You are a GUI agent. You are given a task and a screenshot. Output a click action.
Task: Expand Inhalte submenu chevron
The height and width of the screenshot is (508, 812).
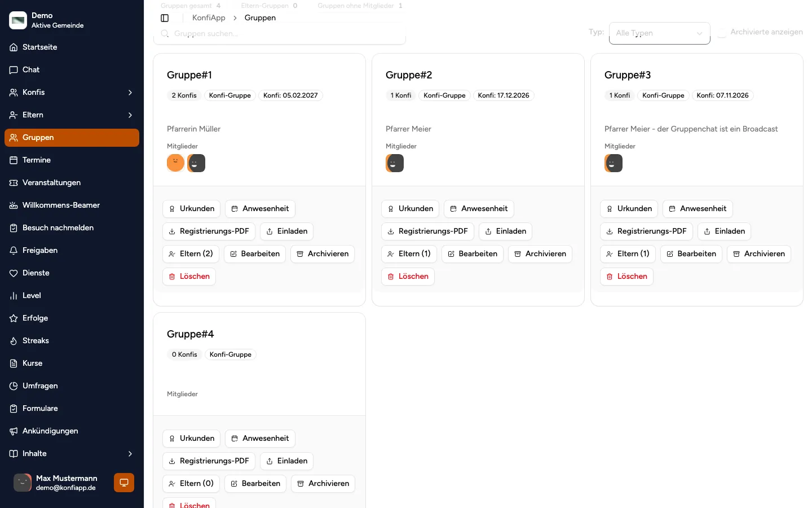130,454
